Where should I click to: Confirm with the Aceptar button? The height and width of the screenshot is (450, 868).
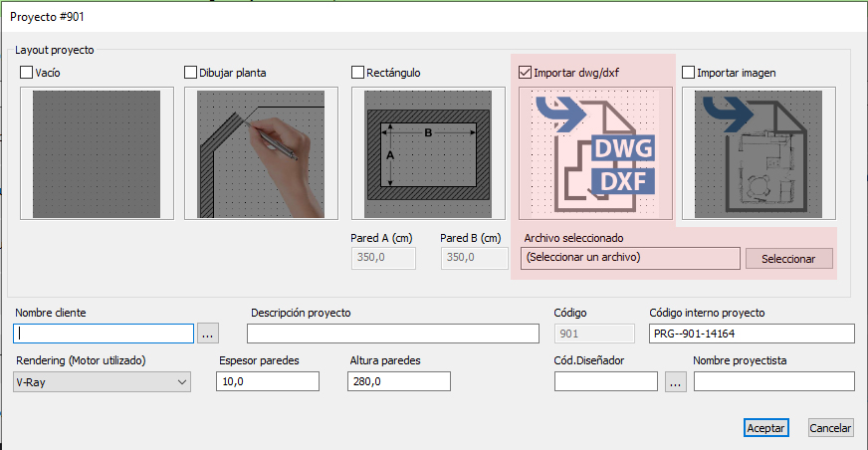(766, 428)
